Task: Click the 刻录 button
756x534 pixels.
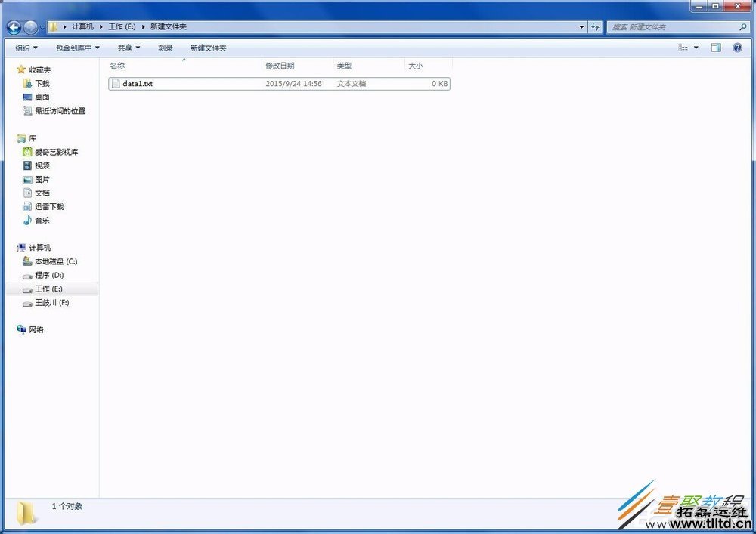Action: 166,48
